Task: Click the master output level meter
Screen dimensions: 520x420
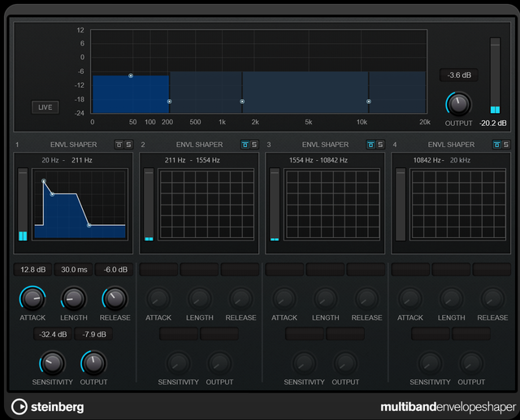Action: pyautogui.click(x=495, y=76)
